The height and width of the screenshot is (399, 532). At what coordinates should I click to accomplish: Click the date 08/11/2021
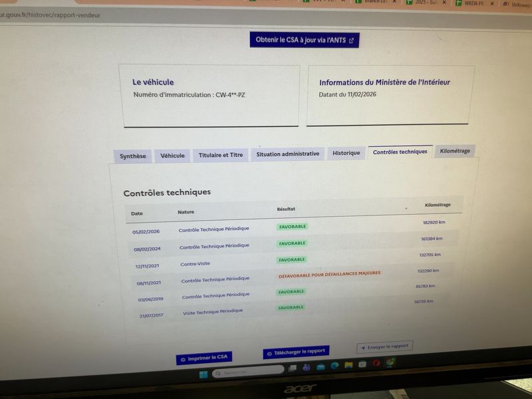point(148,283)
